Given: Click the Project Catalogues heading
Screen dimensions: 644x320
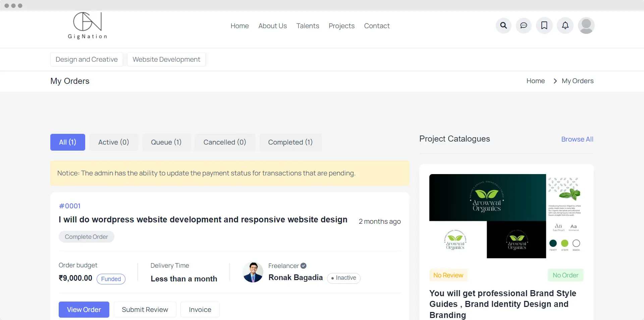Looking at the screenshot, I should point(454,139).
